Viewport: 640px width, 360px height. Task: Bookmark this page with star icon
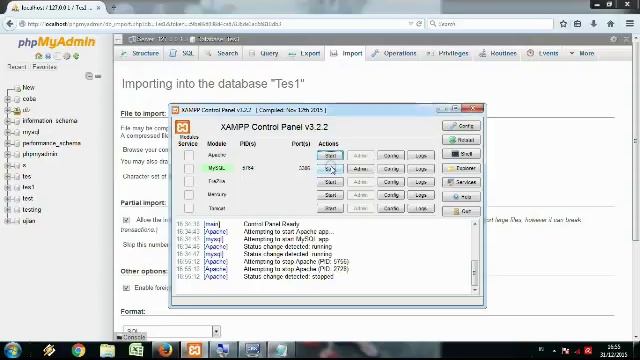click(563, 24)
